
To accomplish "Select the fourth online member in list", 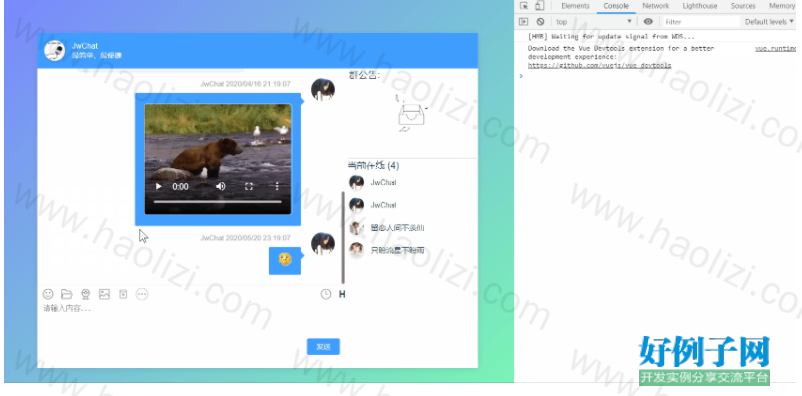I will (387, 250).
